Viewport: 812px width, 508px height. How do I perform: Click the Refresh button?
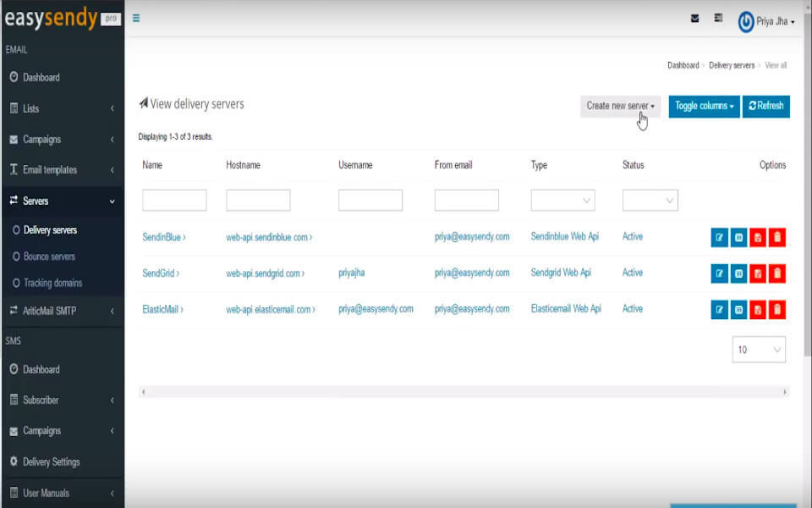pos(766,107)
